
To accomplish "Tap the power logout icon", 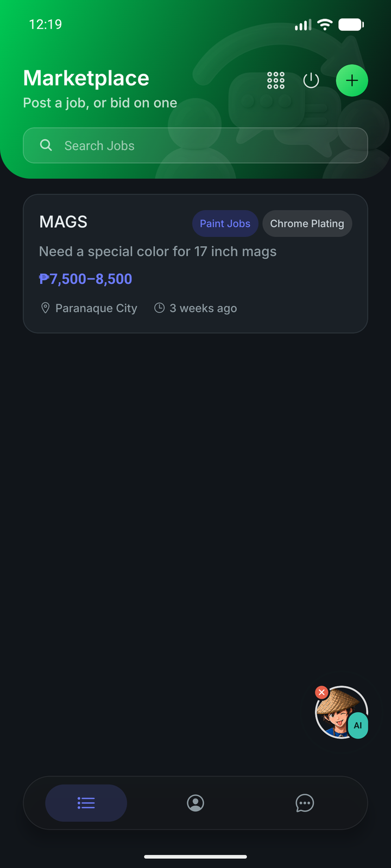I will click(311, 80).
